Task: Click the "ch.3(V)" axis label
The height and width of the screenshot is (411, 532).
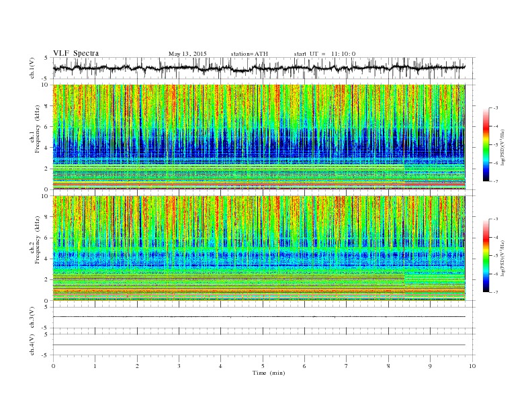Action: (x=32, y=318)
